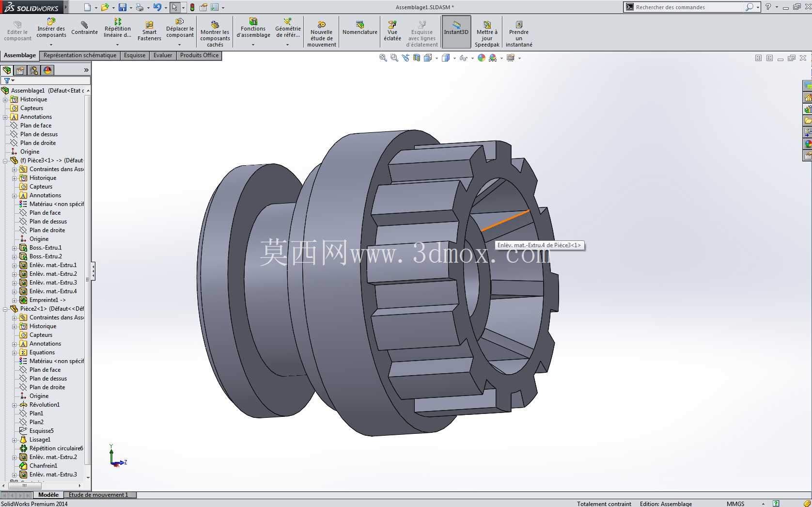This screenshot has height=507, width=812.
Task: Toggle the Instant3D button
Action: pos(456,31)
